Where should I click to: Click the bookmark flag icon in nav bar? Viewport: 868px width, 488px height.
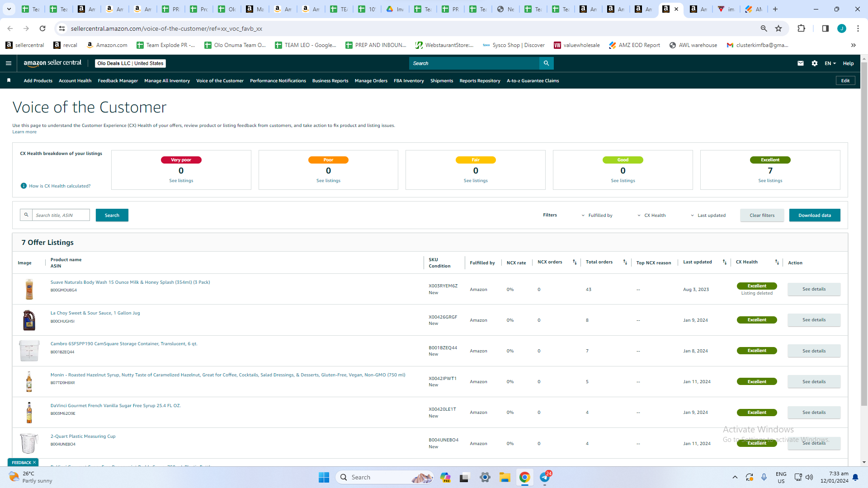(9, 80)
